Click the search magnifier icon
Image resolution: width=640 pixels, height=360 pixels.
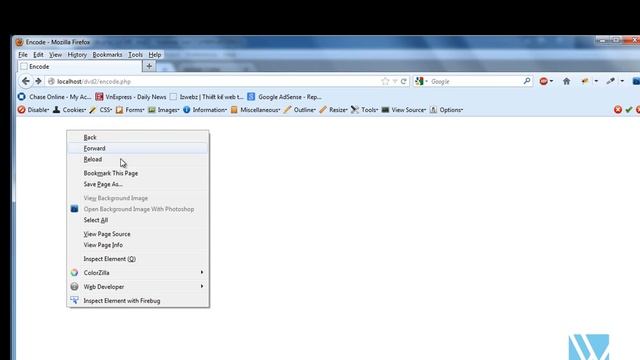(x=527, y=81)
